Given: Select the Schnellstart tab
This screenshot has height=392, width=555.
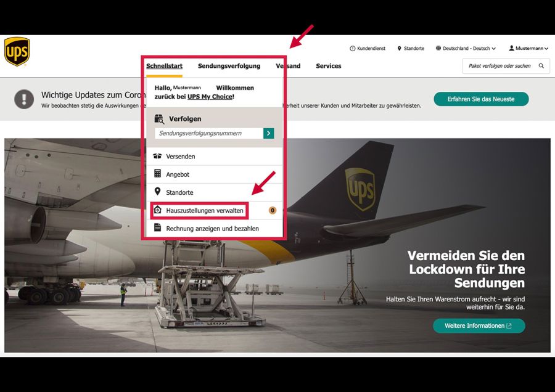Looking at the screenshot, I should click(164, 66).
